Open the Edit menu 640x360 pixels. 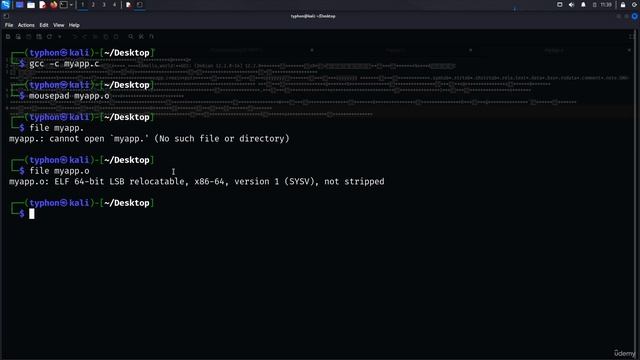point(44,25)
